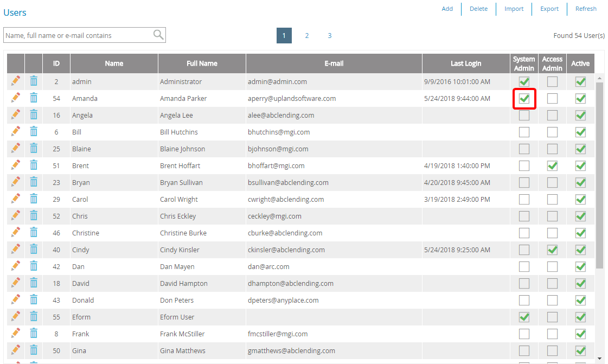The width and height of the screenshot is (608, 364).
Task: Uncheck Access Admin for Brent
Action: (x=552, y=166)
